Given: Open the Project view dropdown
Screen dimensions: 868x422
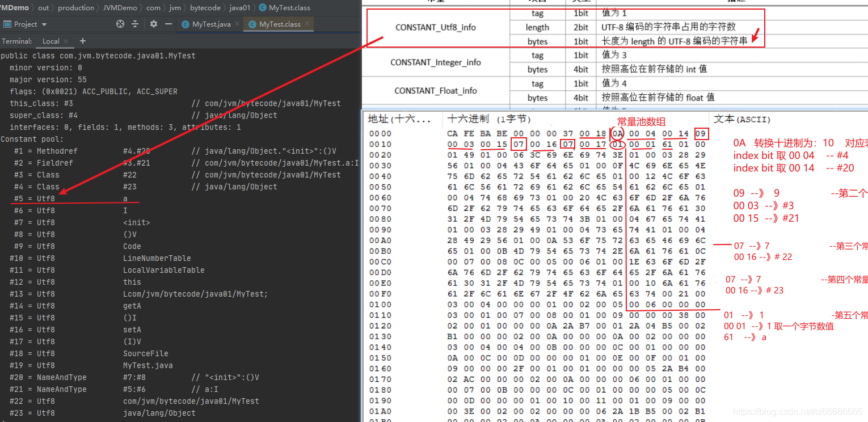Looking at the screenshot, I should click(x=31, y=24).
